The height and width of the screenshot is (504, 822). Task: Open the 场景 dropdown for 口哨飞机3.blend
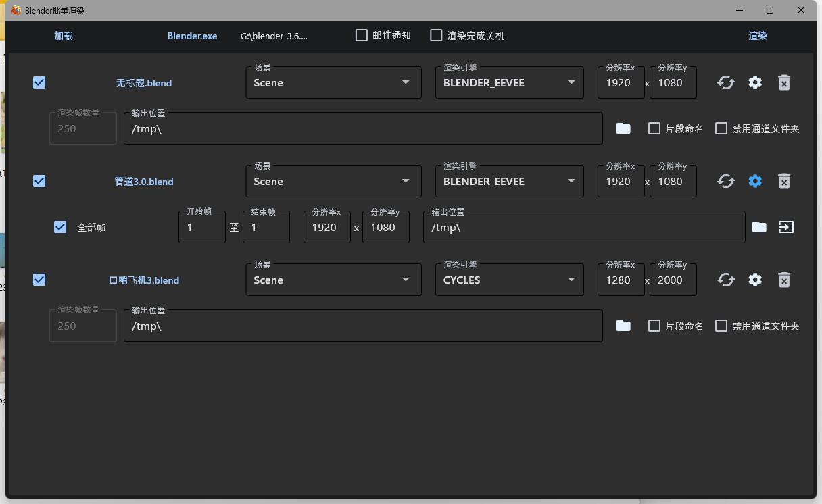[334, 280]
